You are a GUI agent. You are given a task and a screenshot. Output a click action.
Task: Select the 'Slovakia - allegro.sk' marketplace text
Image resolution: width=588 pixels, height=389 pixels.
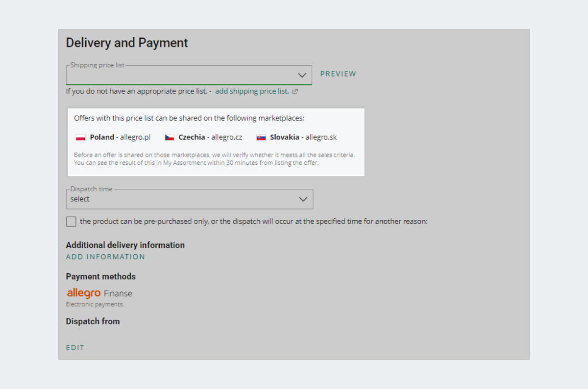point(303,137)
